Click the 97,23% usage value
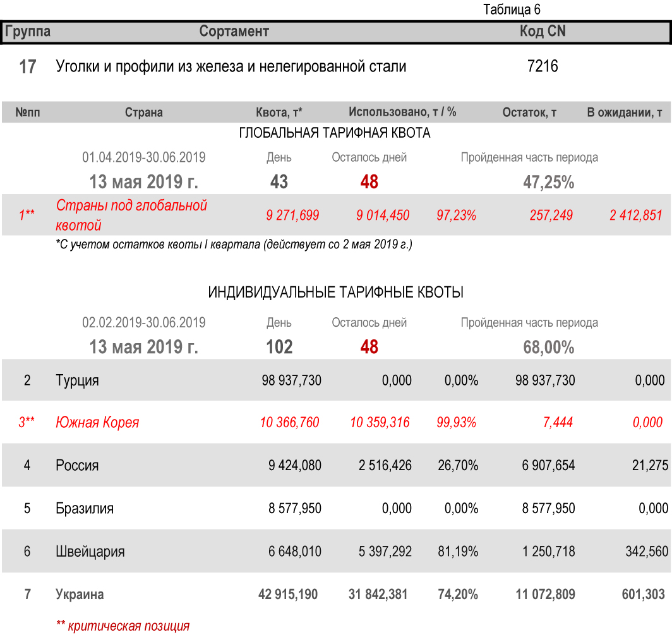The image size is (672, 637). click(456, 215)
